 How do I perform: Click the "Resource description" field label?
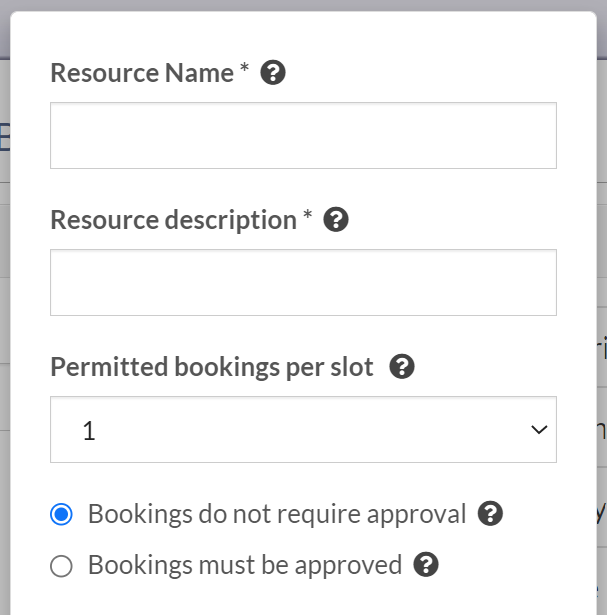tap(173, 220)
